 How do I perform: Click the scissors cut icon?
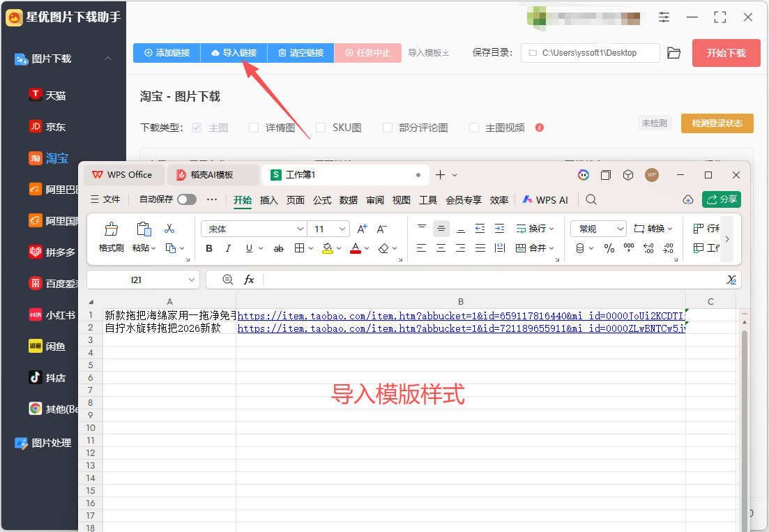[x=169, y=229]
